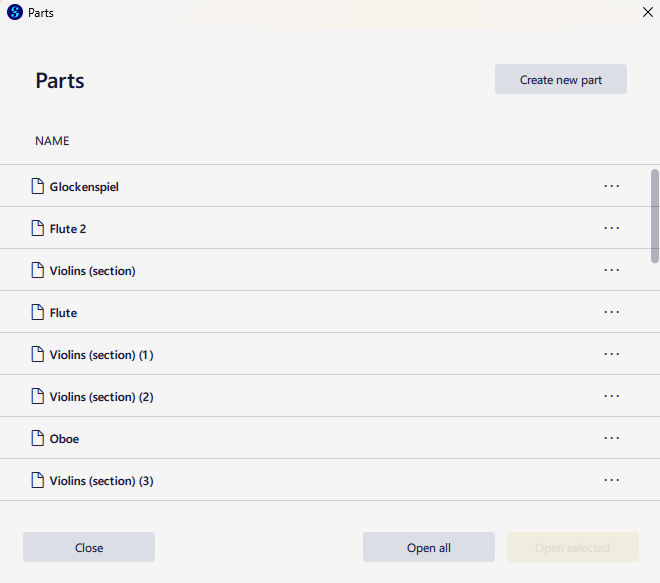Click the NAME column header
The image size is (660, 583).
(52, 141)
